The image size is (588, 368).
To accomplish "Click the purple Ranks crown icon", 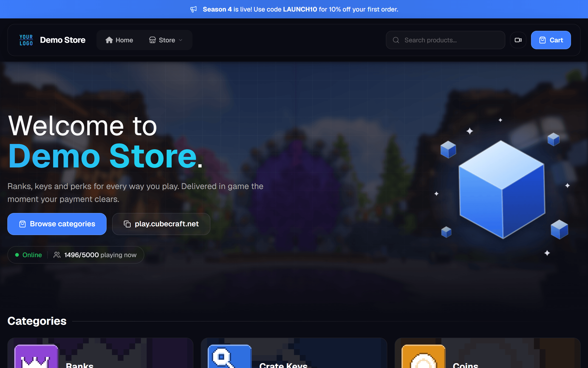I will 36,356.
